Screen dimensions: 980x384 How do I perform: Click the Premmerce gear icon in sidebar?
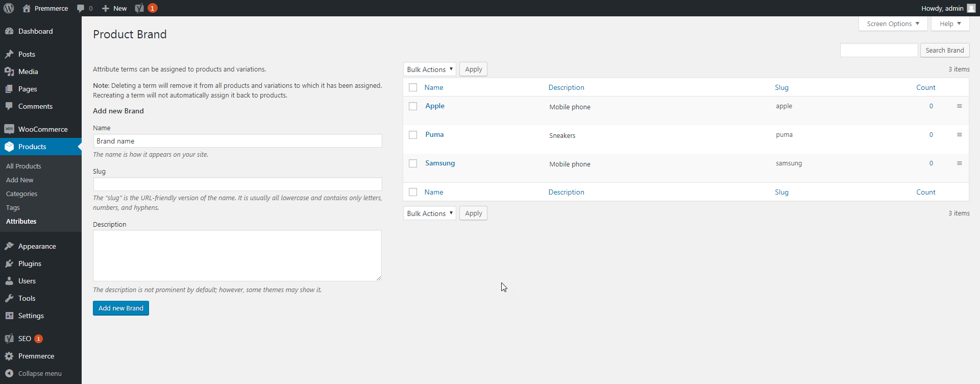tap(9, 356)
